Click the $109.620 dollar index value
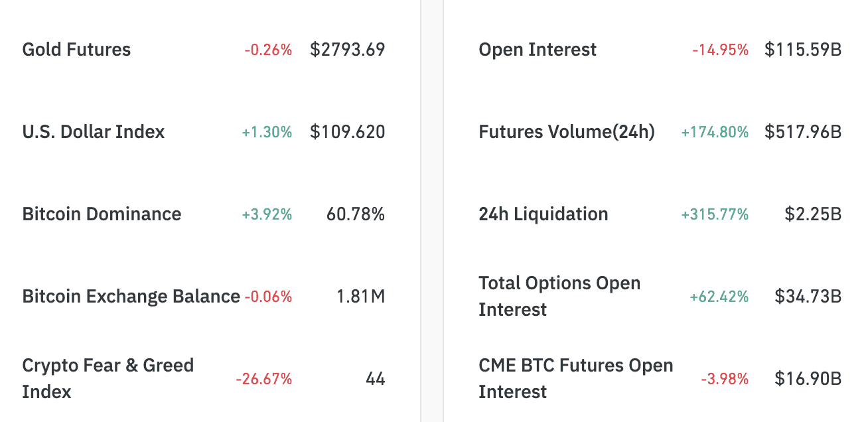The height and width of the screenshot is (422, 868). [x=347, y=132]
